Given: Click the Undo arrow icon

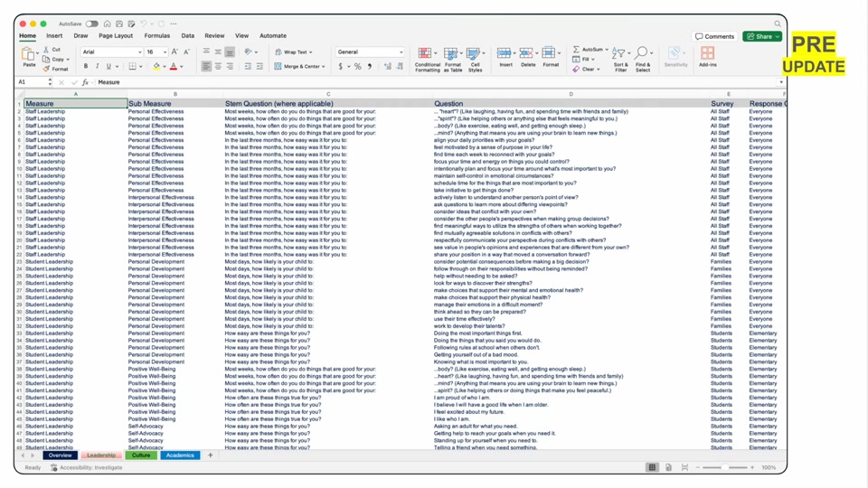Looking at the screenshot, I should tap(144, 23).
